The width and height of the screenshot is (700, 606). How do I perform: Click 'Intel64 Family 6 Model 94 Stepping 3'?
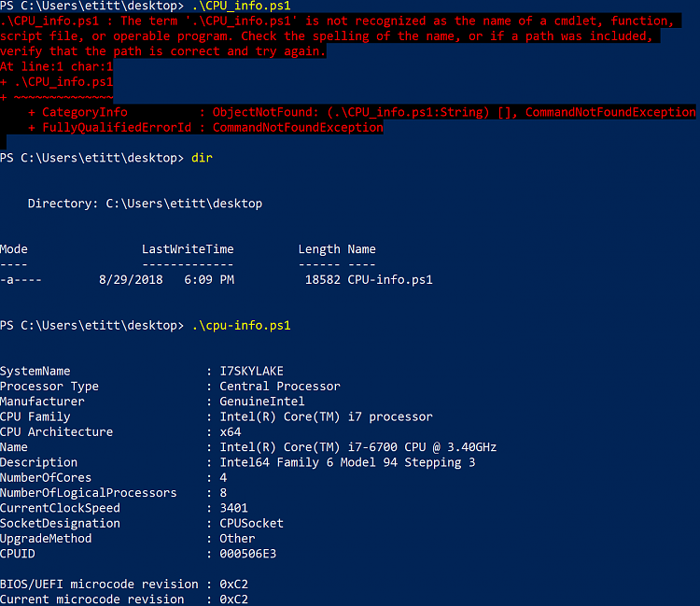point(347,462)
